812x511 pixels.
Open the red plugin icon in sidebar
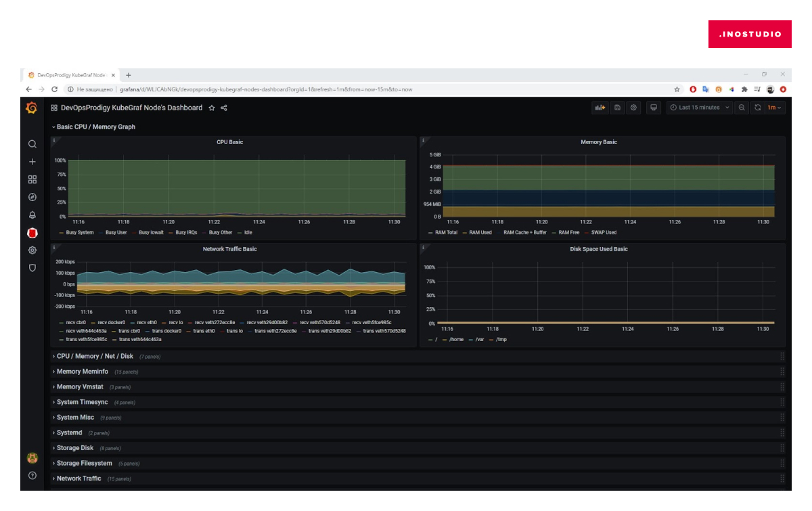[x=32, y=233]
